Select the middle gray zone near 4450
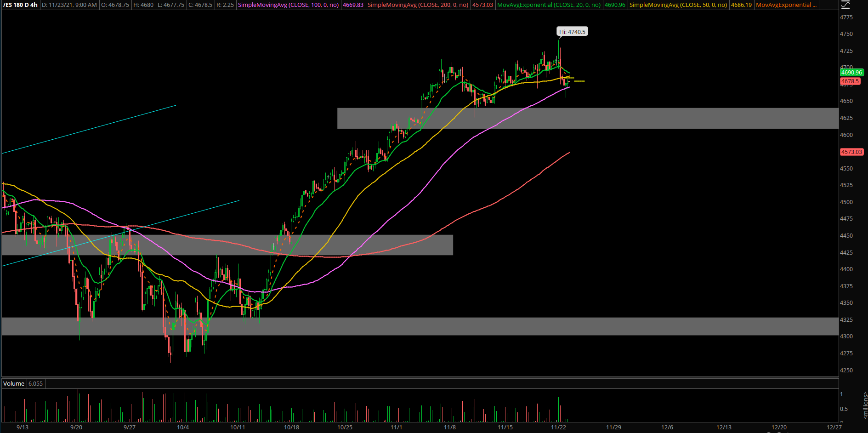 [x=227, y=245]
